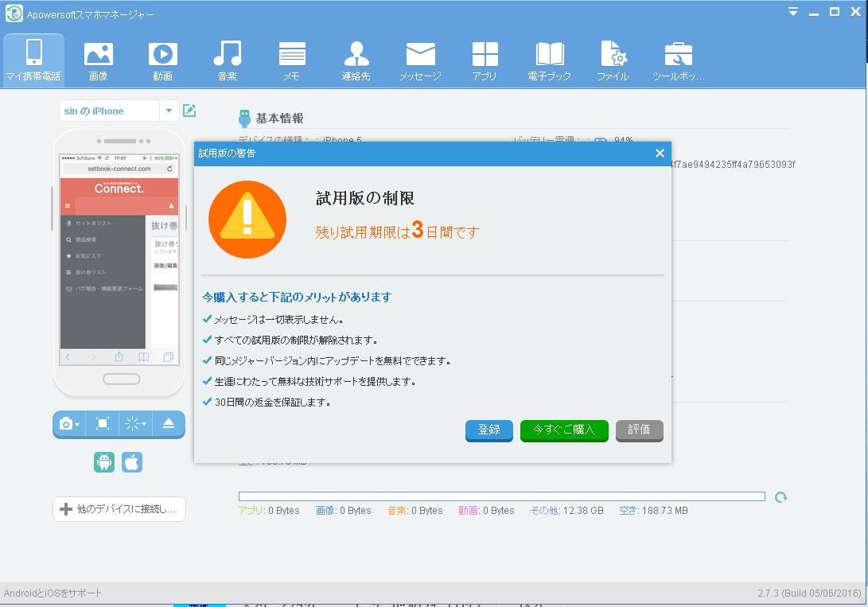Open the アプリ section

coord(485,61)
